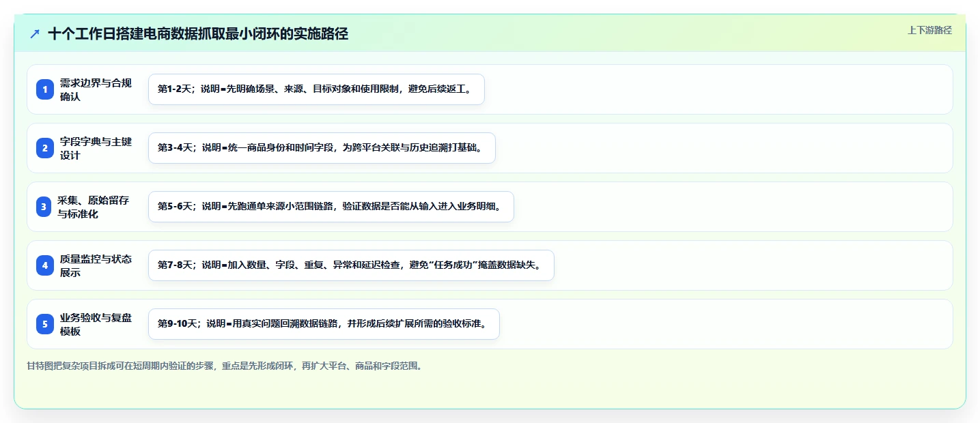Click the step 4 number badge
The image size is (980, 423).
tap(45, 265)
